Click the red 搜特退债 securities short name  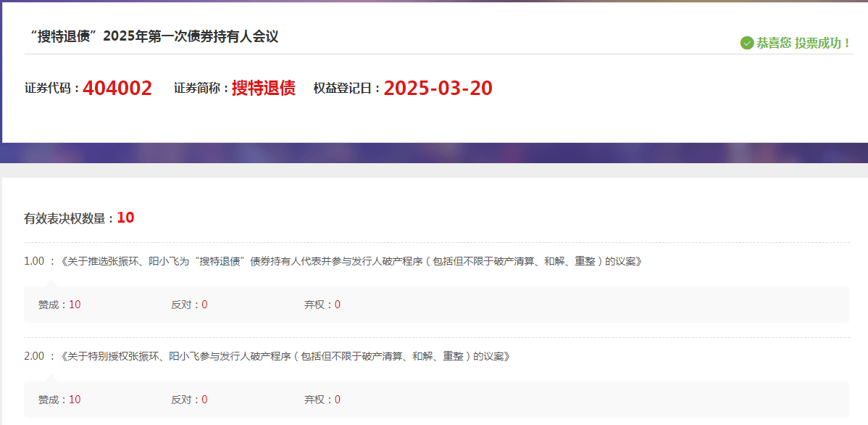coord(263,88)
